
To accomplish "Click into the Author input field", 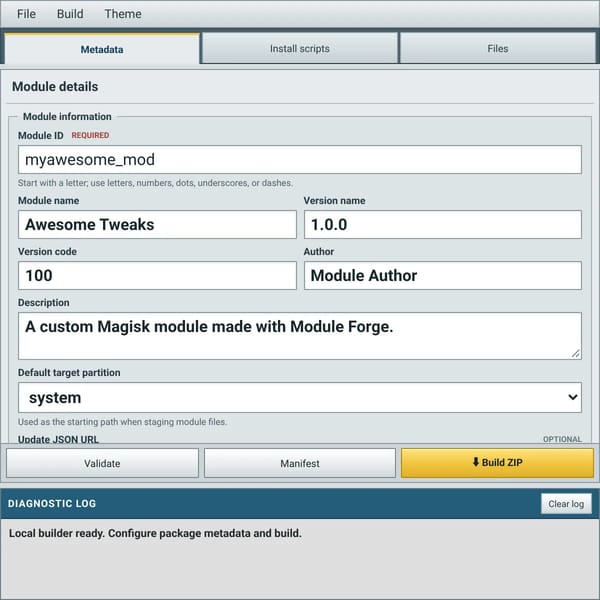I will (x=443, y=276).
